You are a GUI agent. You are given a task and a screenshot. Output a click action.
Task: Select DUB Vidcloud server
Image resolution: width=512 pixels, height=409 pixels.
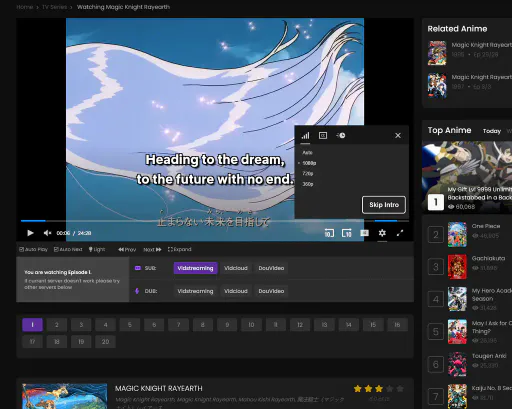point(236,291)
